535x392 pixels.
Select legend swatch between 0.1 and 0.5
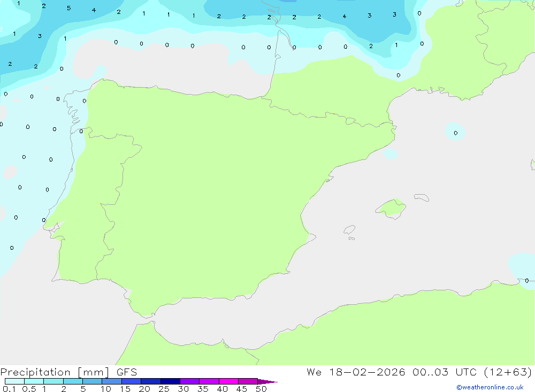click(x=14, y=381)
